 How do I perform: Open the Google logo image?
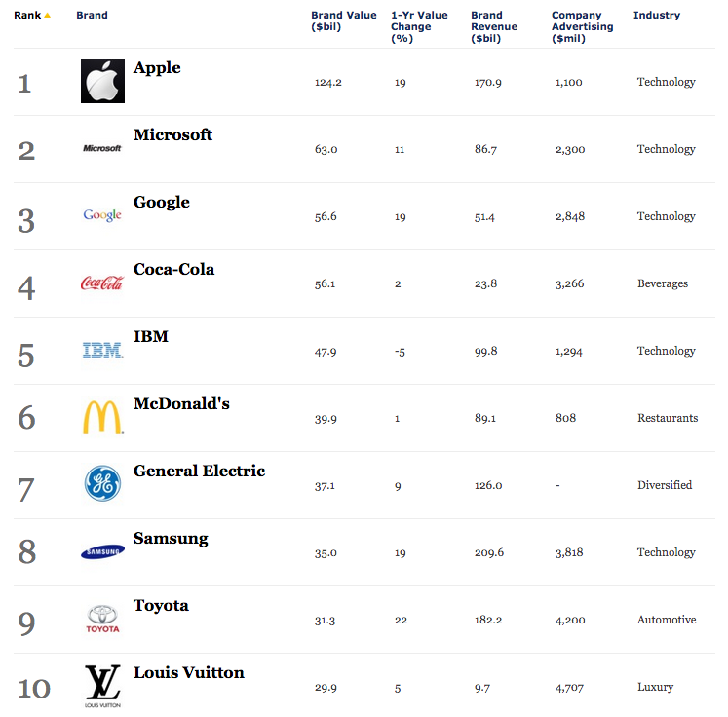click(x=102, y=215)
